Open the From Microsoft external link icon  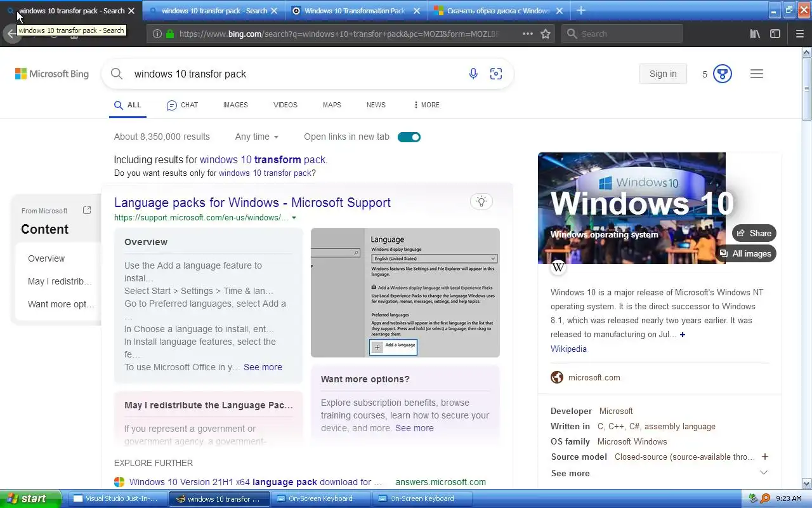click(87, 210)
